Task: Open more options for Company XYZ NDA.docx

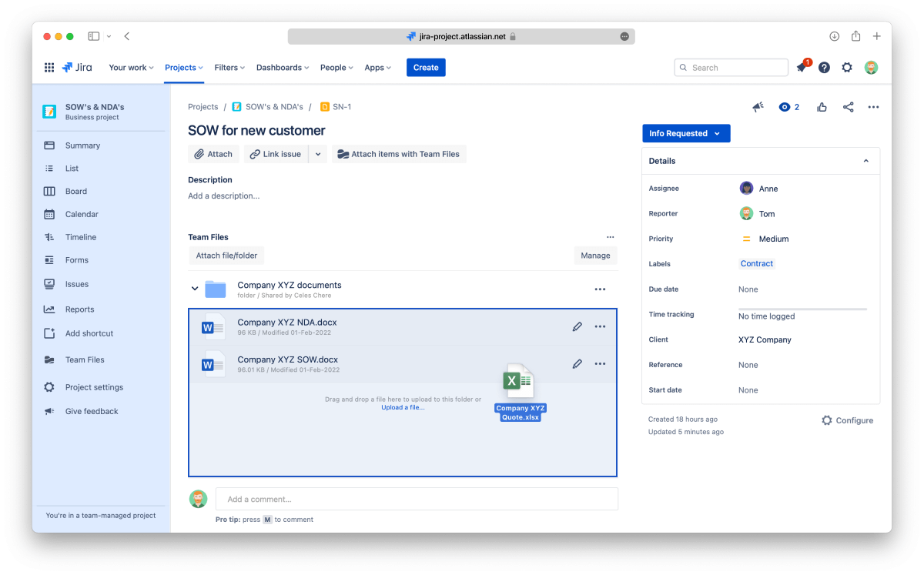Action: coord(600,326)
